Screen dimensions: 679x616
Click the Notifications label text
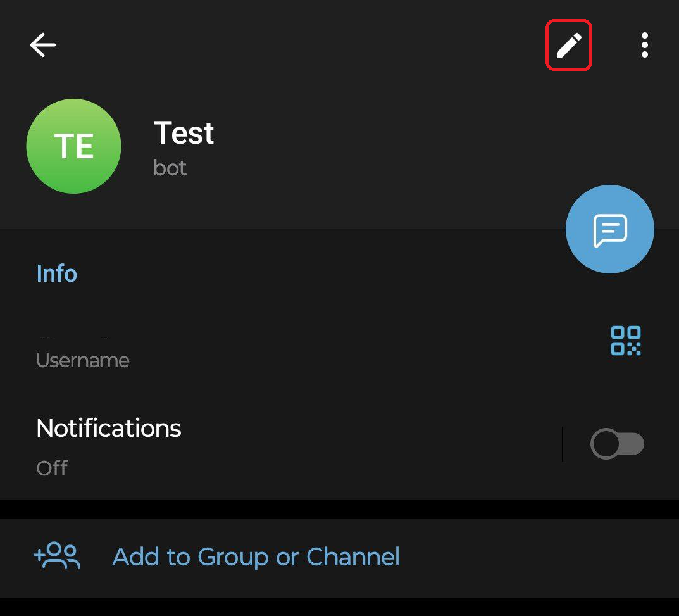tap(109, 429)
